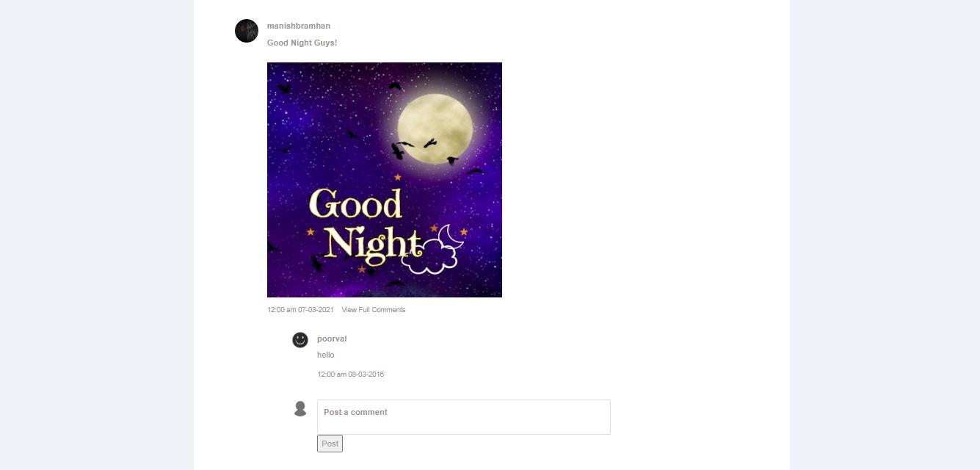Click the orange star left of "Night"
Screen dimensions: 980x470
point(311,232)
